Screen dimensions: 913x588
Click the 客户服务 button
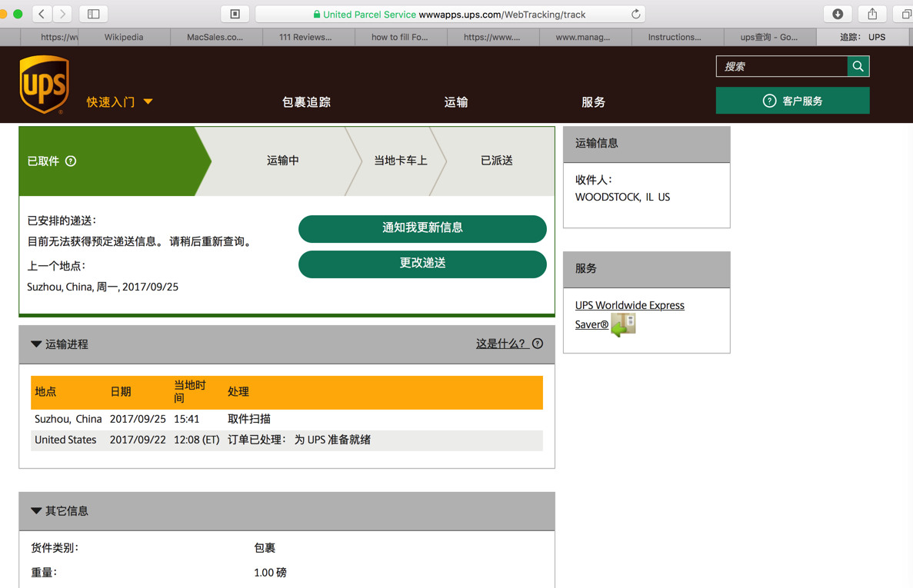click(792, 101)
